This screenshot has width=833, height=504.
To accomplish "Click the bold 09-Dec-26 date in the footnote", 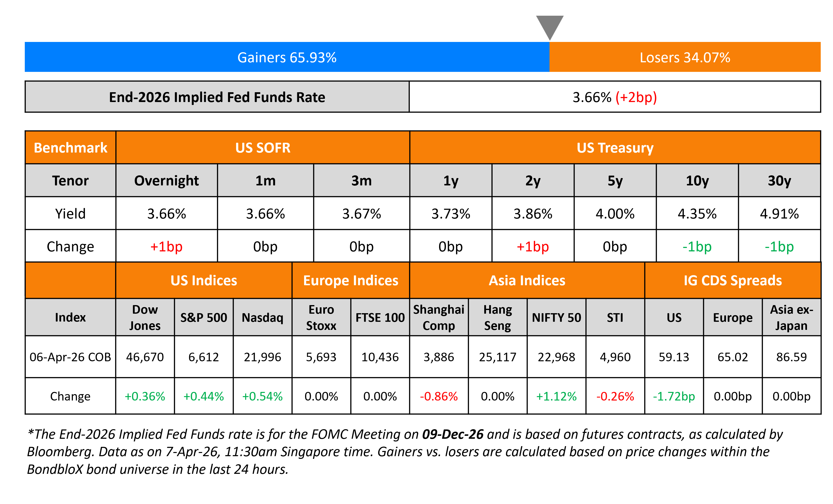I will 453,434.
